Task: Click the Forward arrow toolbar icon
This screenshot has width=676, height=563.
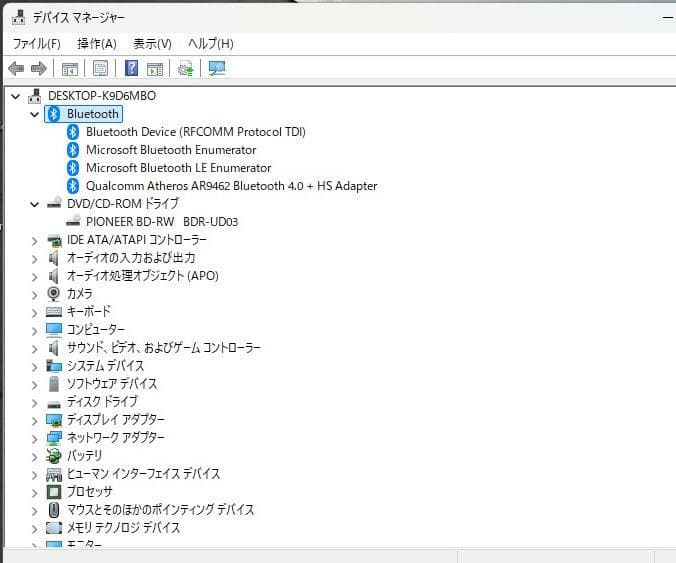Action: point(39,68)
